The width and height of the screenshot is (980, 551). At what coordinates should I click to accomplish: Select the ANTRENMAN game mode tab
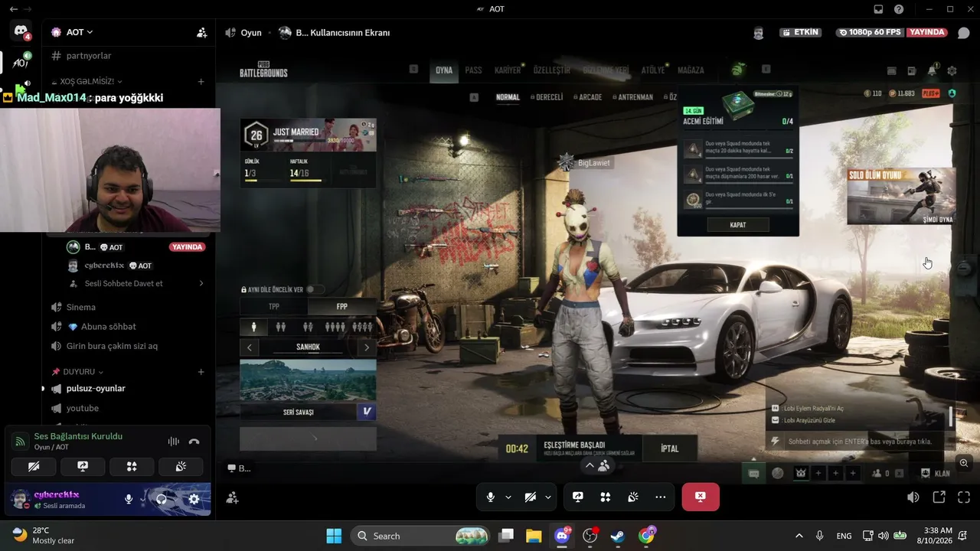tap(635, 97)
